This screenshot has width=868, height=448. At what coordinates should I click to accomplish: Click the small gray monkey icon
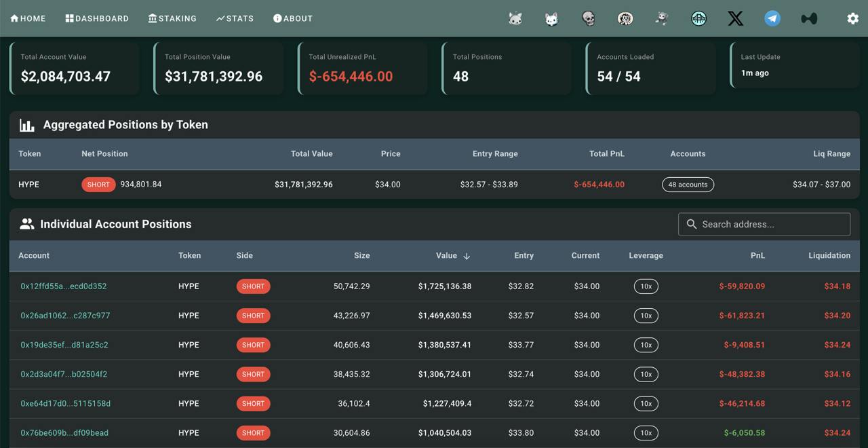tap(662, 18)
